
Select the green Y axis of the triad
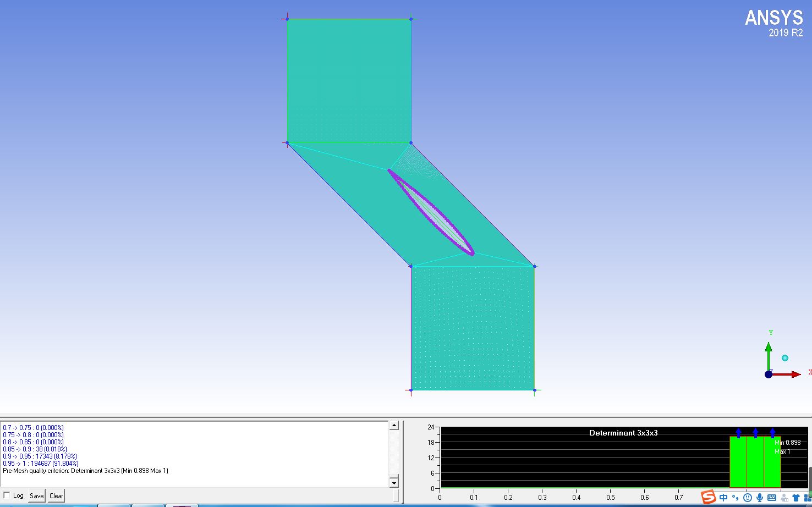pos(769,356)
